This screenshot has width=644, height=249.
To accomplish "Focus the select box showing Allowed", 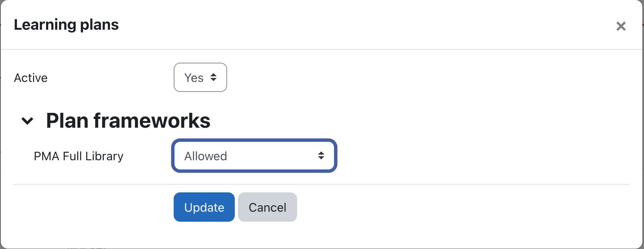I will click(254, 156).
